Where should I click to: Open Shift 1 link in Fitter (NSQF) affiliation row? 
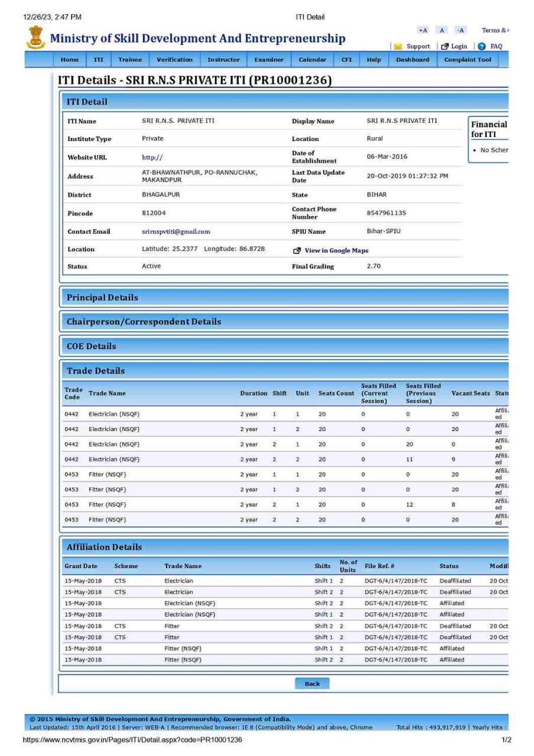pyautogui.click(x=324, y=649)
